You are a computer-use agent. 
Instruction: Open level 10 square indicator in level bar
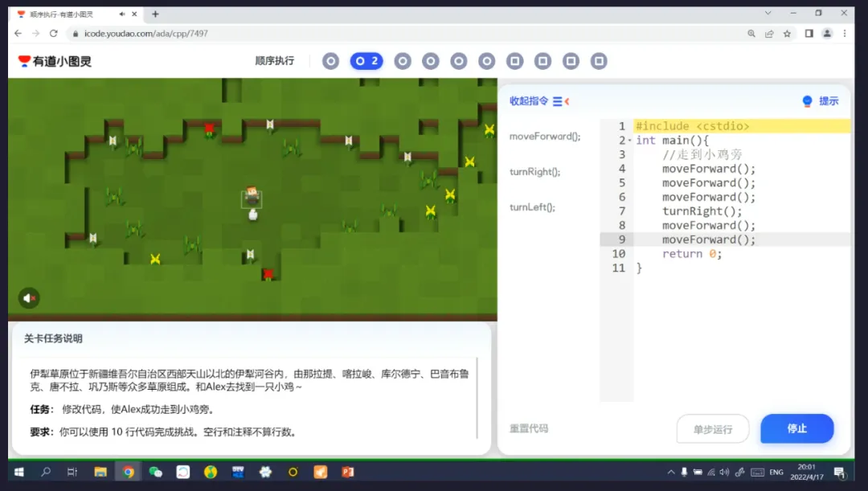pyautogui.click(x=599, y=61)
